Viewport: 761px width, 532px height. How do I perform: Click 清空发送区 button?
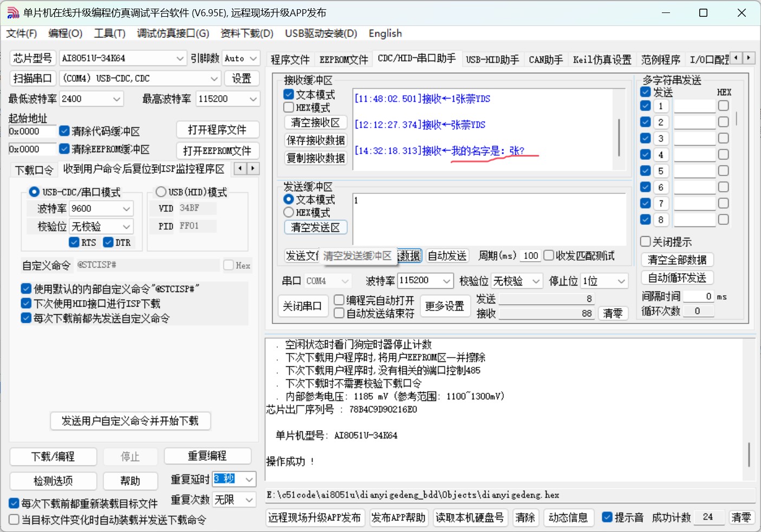[x=316, y=228]
